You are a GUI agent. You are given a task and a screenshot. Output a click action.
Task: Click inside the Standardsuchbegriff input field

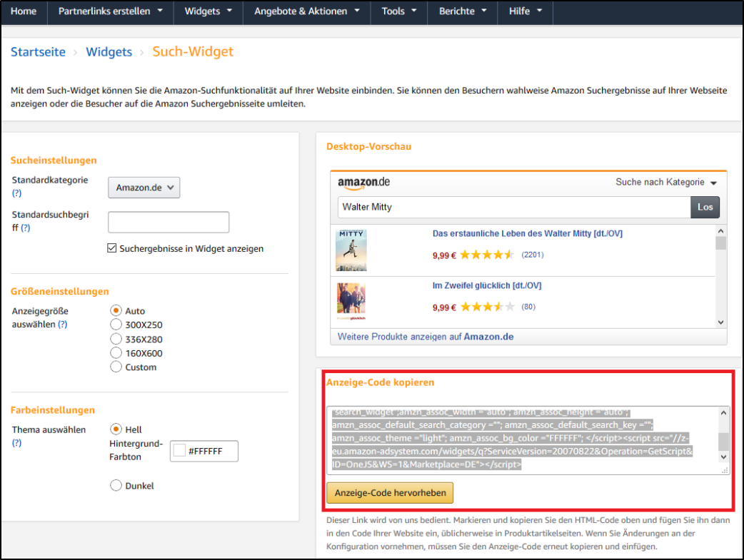(x=168, y=222)
